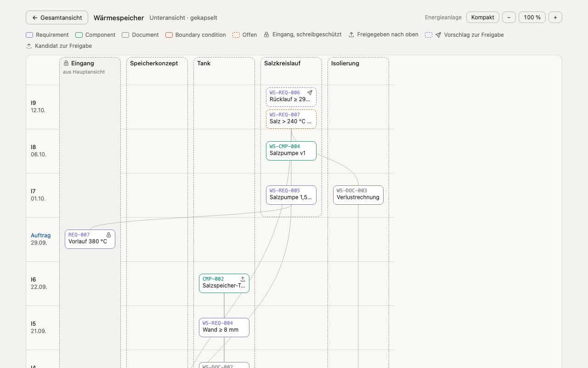The width and height of the screenshot is (588, 368).
Task: Click the I5 21.09. row label
Action: click(x=39, y=328)
